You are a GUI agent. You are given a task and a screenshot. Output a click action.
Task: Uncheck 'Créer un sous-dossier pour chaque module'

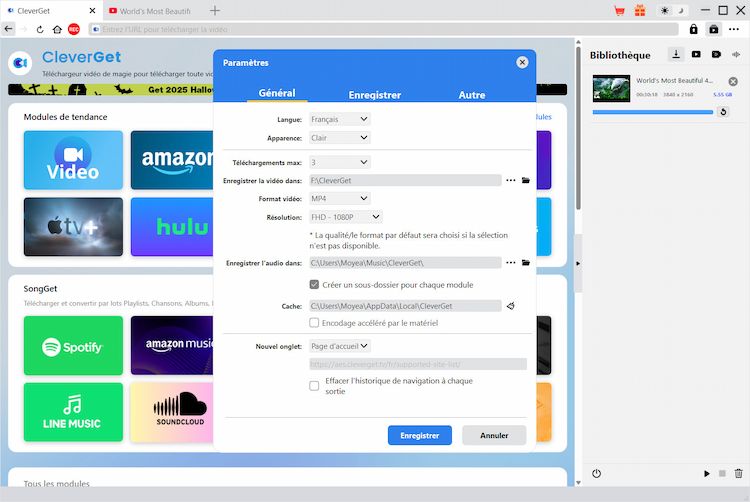314,285
